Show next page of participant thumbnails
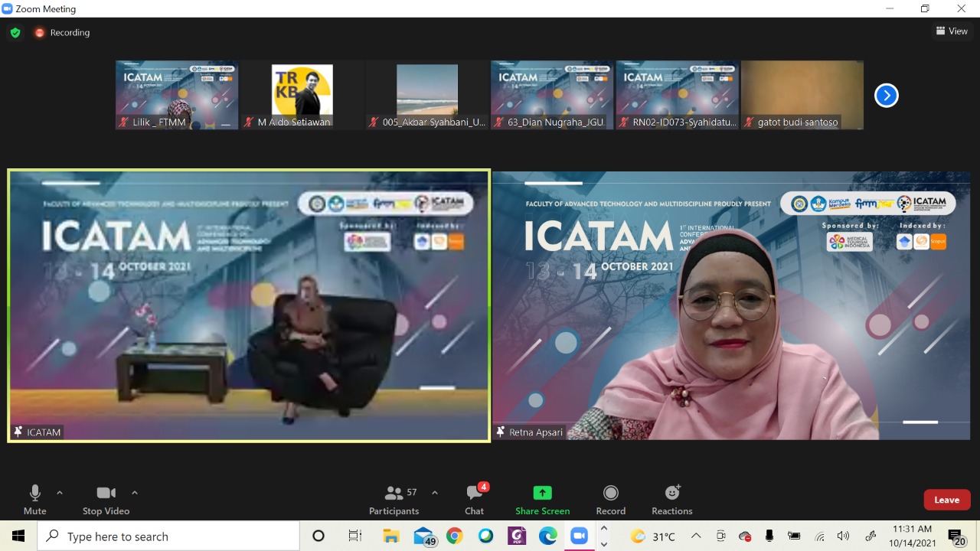Screen dimensions: 980x551 pyautogui.click(x=886, y=96)
